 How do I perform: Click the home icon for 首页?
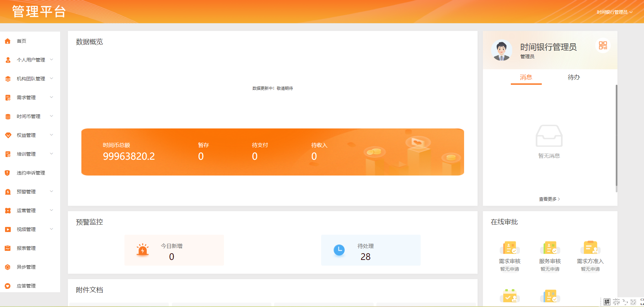tap(8, 41)
